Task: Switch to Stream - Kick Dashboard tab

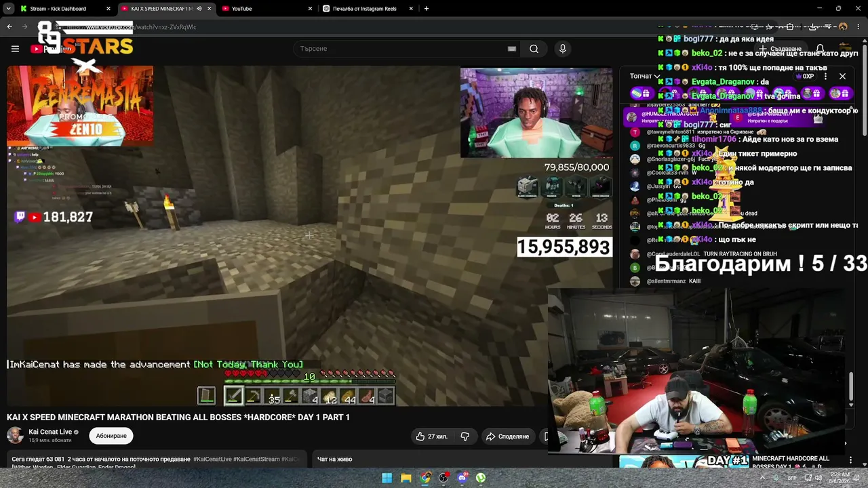Action: point(64,9)
